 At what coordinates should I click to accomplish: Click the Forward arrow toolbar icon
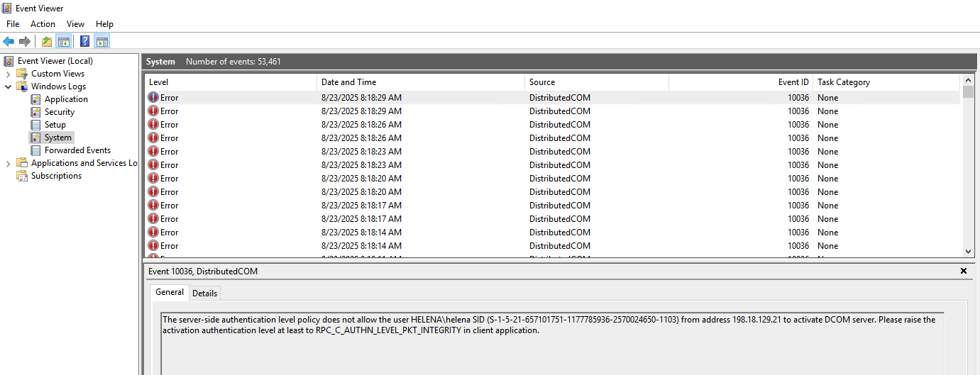click(25, 41)
